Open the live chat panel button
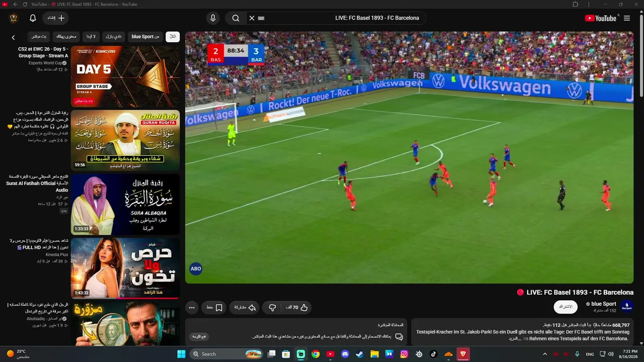Viewport: 644px width, 362px height. pos(199,337)
